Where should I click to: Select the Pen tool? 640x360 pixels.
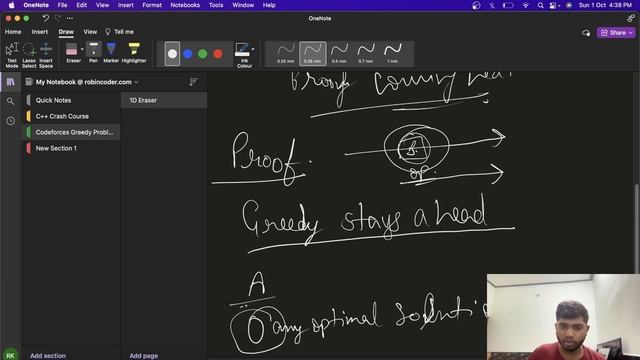tap(93, 53)
